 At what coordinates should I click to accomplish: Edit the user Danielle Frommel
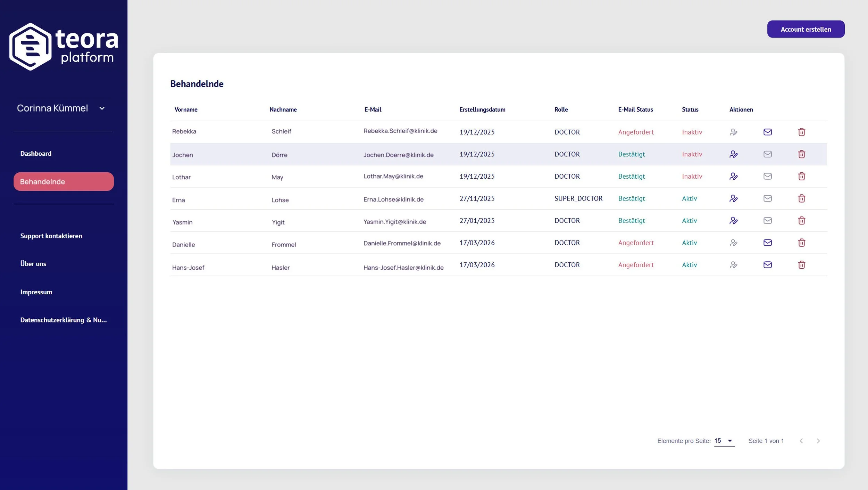point(733,243)
